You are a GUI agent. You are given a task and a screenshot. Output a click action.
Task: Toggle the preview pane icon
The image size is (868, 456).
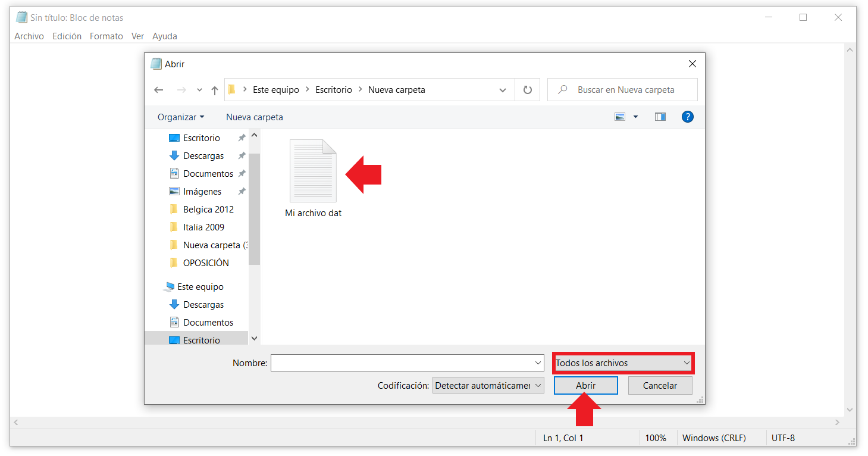[x=660, y=116]
